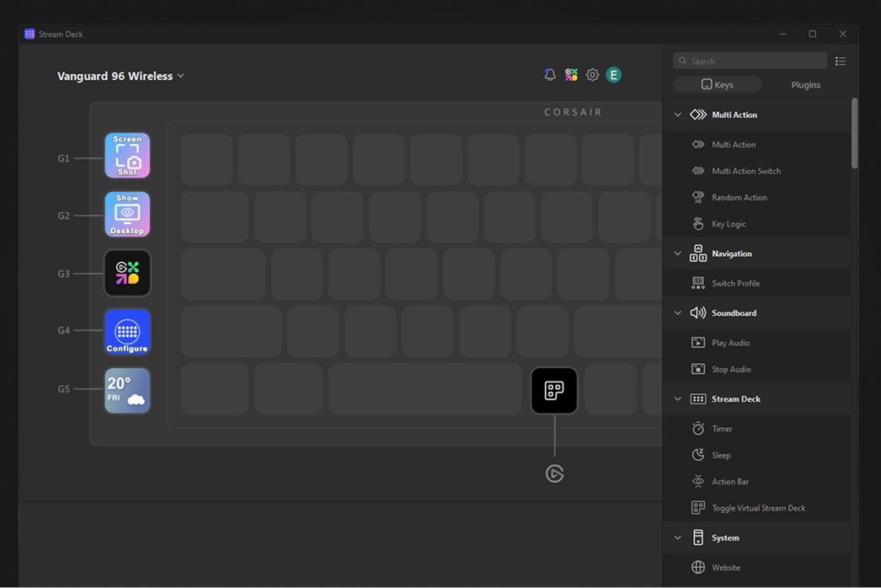881x588 pixels.
Task: Select the Configure key icon on G4
Action: pos(127,332)
